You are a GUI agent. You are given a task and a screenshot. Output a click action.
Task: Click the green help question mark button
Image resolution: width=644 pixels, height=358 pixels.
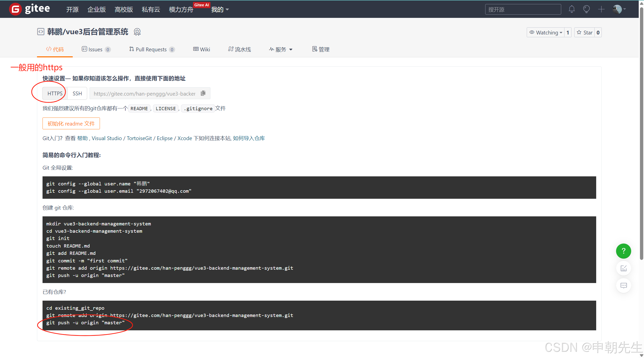(x=623, y=251)
